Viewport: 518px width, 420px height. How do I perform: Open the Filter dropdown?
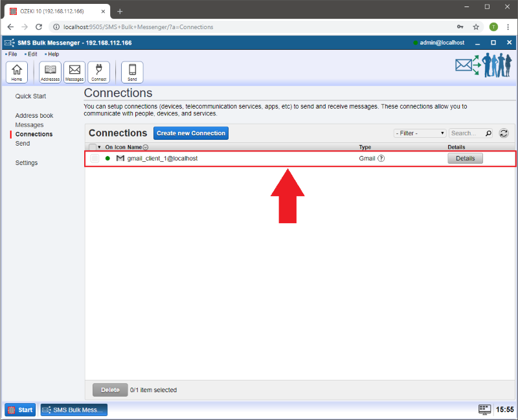pyautogui.click(x=420, y=133)
